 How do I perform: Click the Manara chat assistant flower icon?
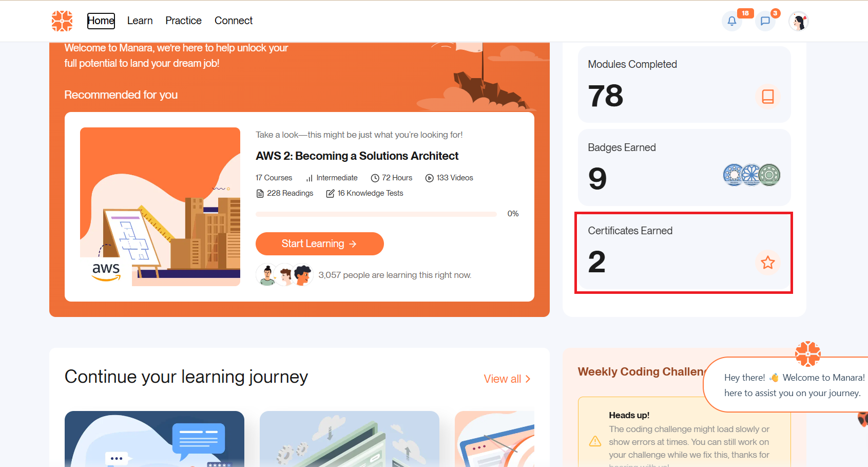tap(807, 353)
